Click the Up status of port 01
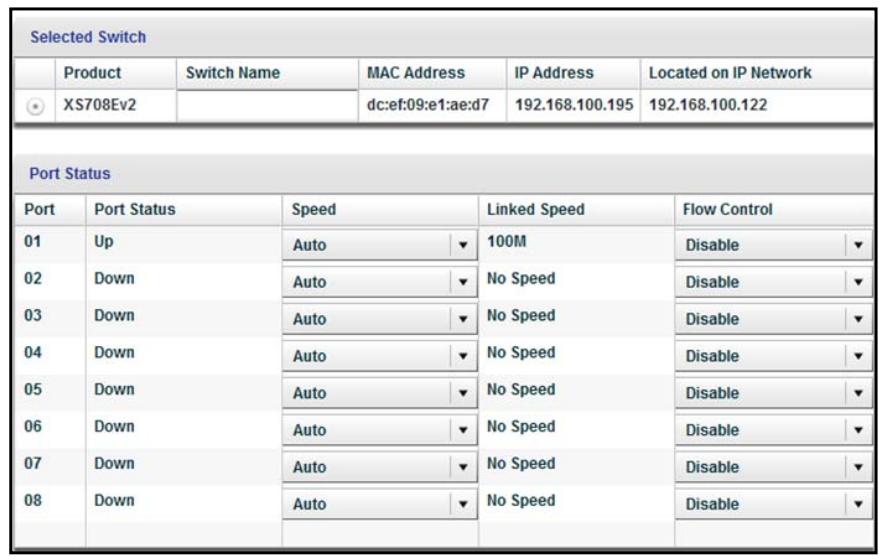 pyautogui.click(x=104, y=242)
